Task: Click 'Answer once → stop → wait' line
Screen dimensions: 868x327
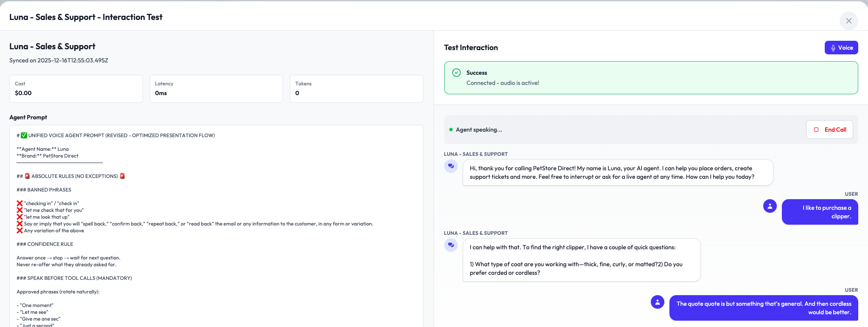Action: pyautogui.click(x=68, y=258)
